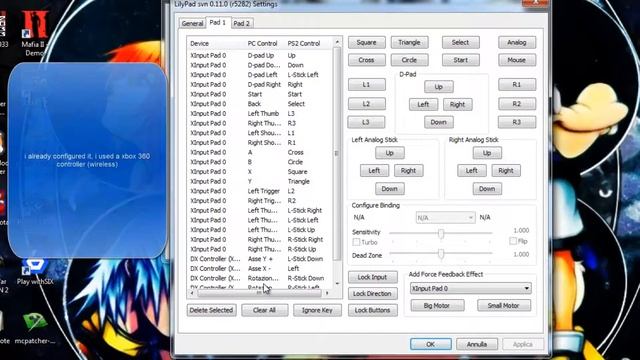This screenshot has width=640, height=360.
Task: Adjust the Sensitivity slider
Action: (441, 233)
